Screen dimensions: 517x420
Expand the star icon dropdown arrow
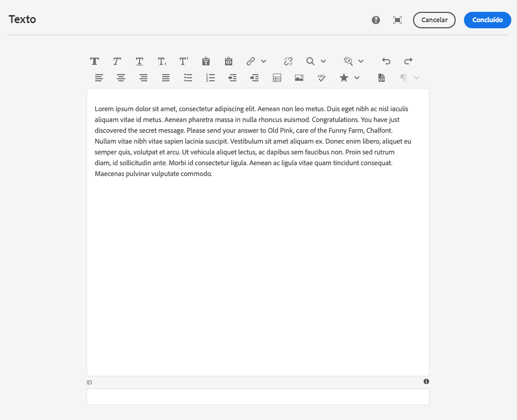coord(357,78)
